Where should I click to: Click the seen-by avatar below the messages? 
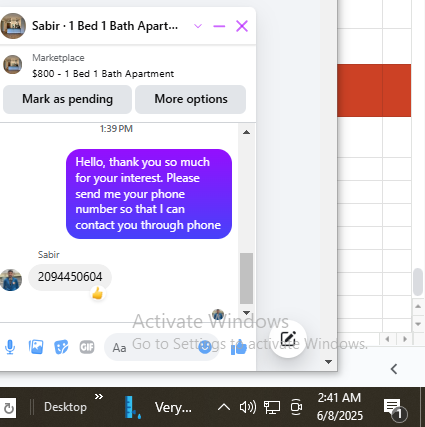click(218, 314)
